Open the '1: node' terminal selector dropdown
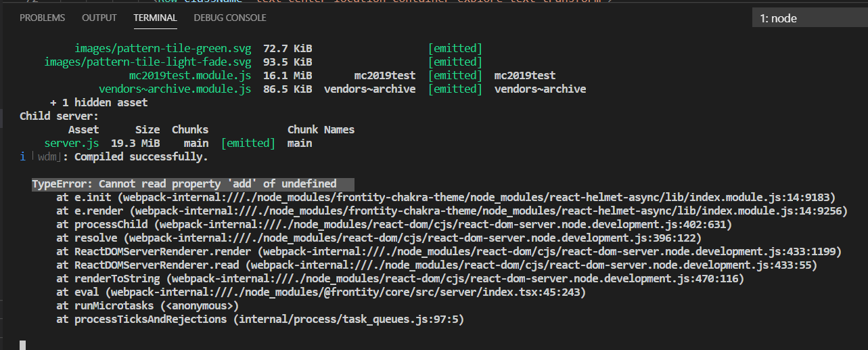868x350 pixels. click(809, 18)
